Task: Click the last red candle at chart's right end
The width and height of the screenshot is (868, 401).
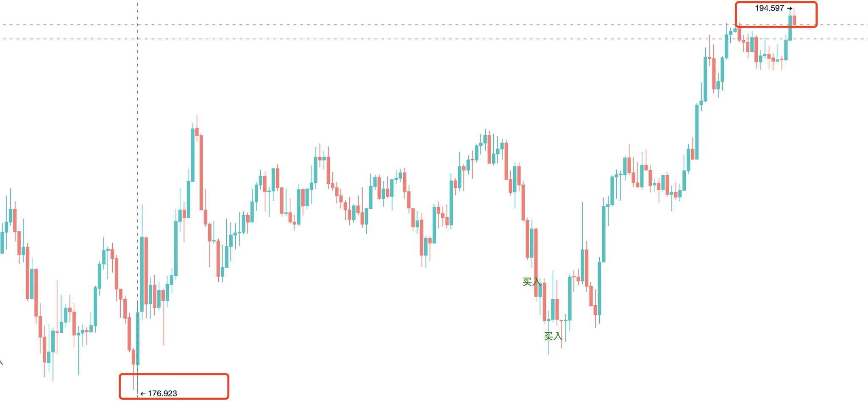Action: (x=794, y=20)
